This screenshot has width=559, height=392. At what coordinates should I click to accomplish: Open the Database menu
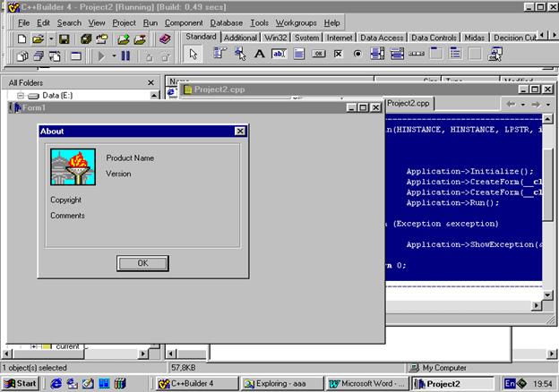226,22
